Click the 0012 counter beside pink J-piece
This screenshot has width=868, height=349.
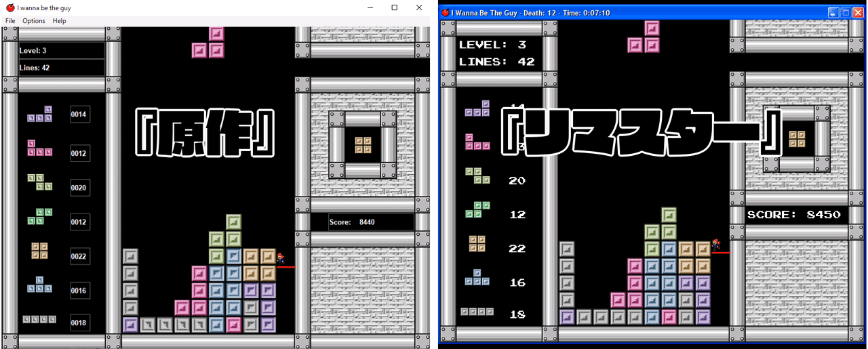pyautogui.click(x=79, y=153)
